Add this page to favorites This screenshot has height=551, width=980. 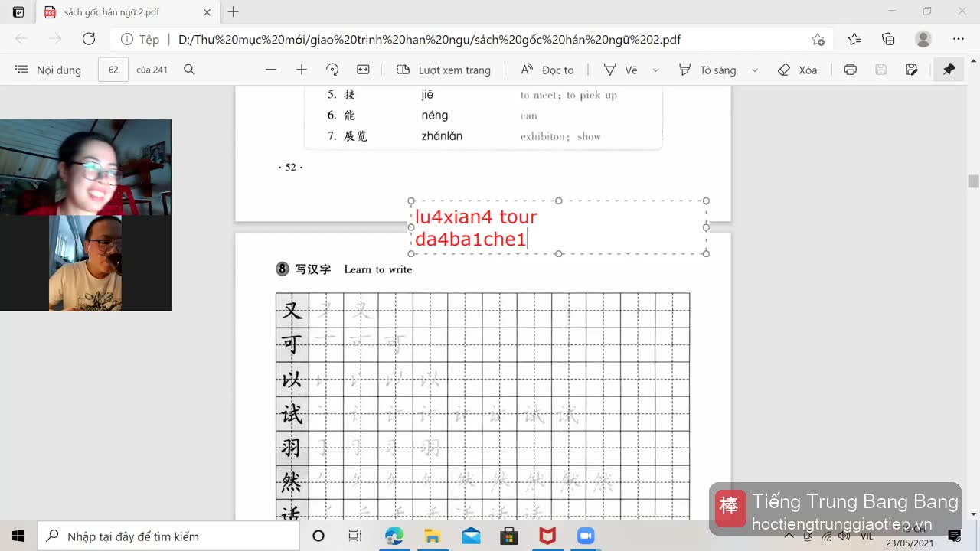818,39
